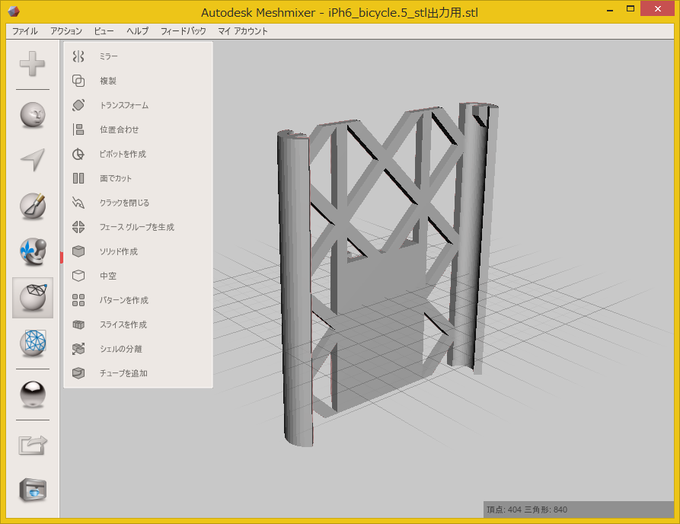
Task: Select the シェルの分離 label
Action: (121, 349)
